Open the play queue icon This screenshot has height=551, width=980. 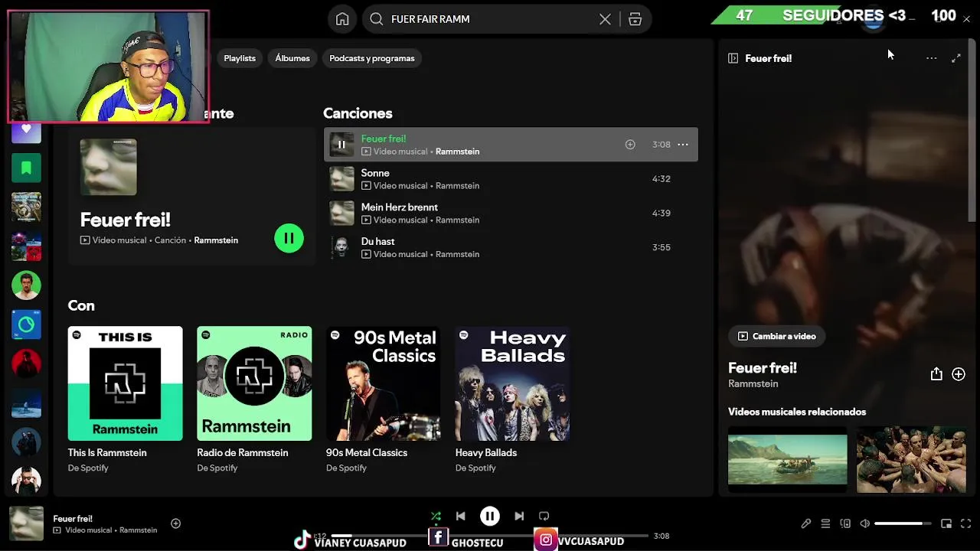[x=825, y=524]
